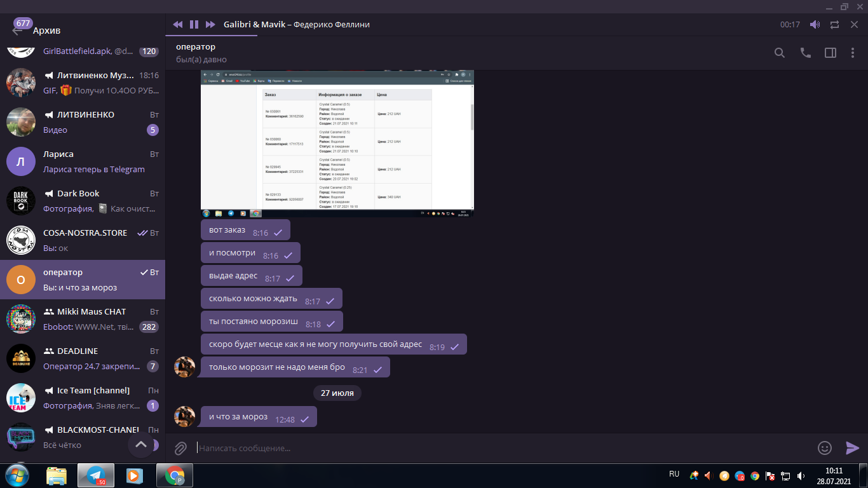Click the round scroll-up arrow button
868x488 pixels.
click(x=141, y=445)
